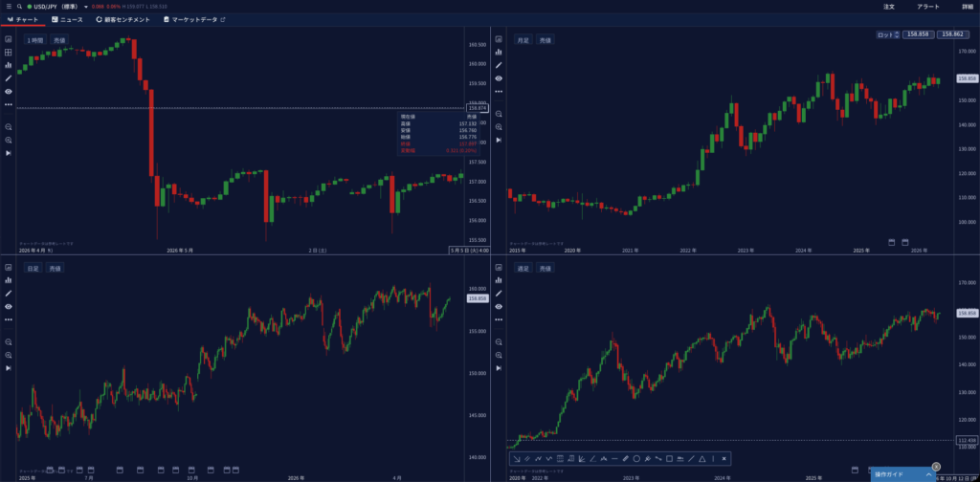
Task: Close the drawing tools toolbar
Action: coord(724,459)
